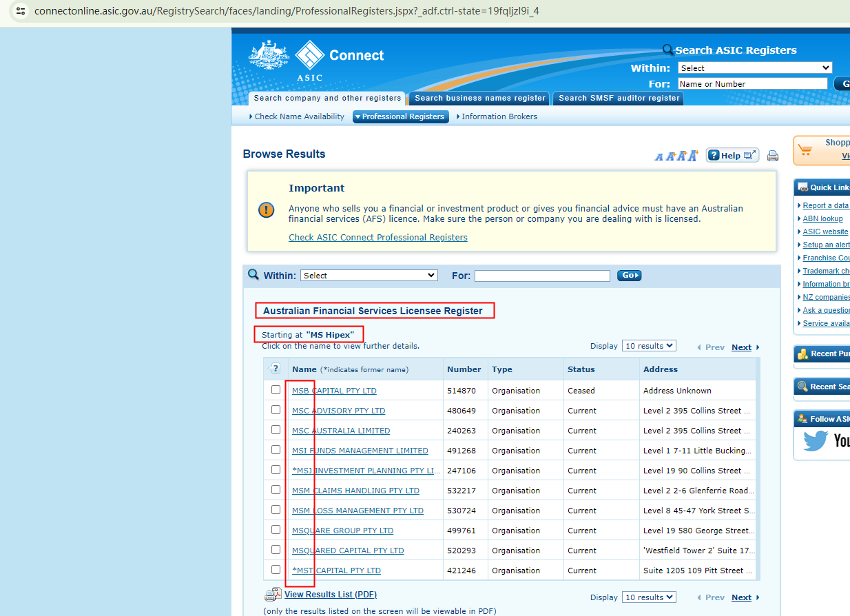Open MSB CAPITAL PTY LTD details

(334, 391)
